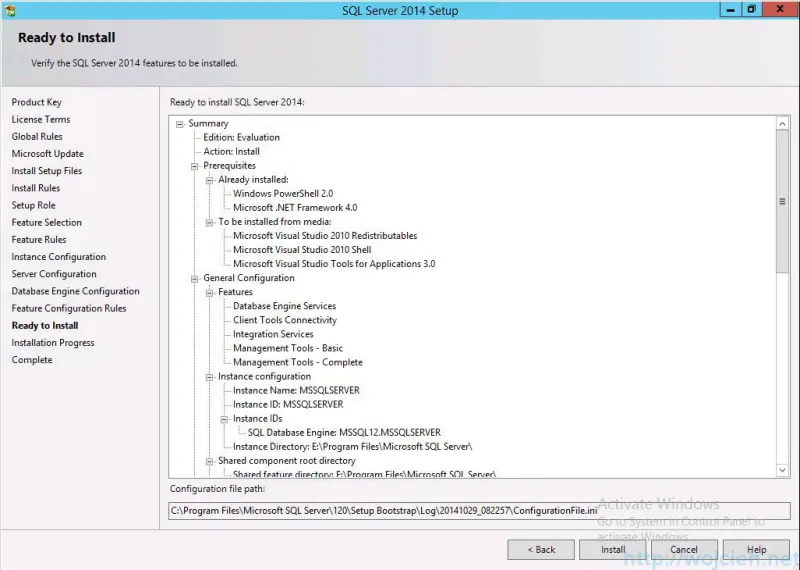Select the Ready to Install step

[45, 326]
